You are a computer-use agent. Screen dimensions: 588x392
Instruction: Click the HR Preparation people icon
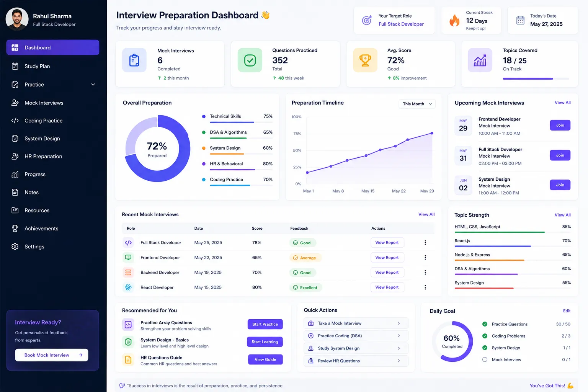15,156
